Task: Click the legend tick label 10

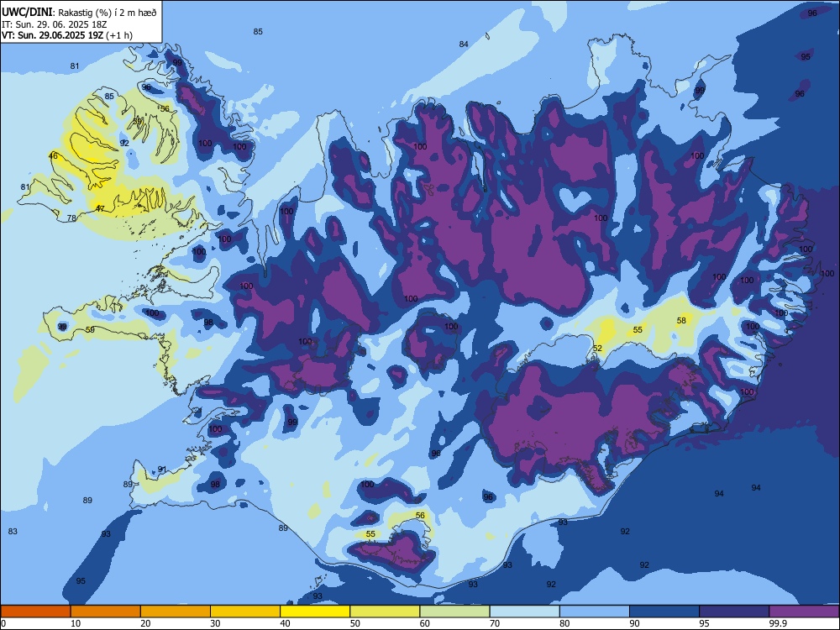Action: point(76,623)
